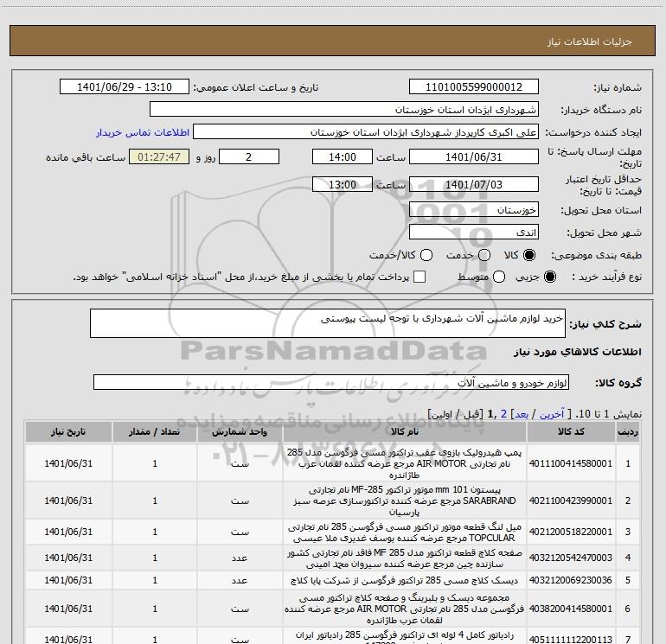Click item code 4051111112200113
This screenshot has height=644, width=666.
point(571,640)
